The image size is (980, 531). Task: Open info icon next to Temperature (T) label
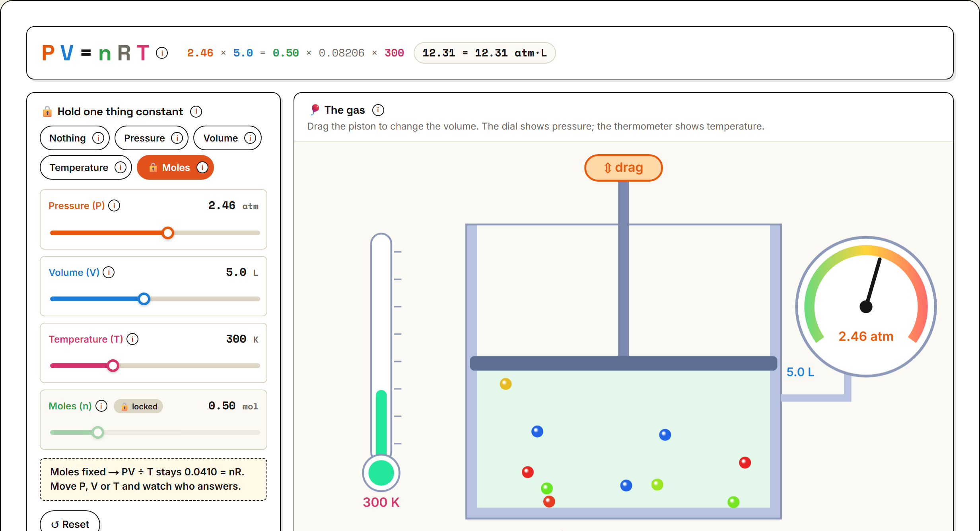coord(132,339)
